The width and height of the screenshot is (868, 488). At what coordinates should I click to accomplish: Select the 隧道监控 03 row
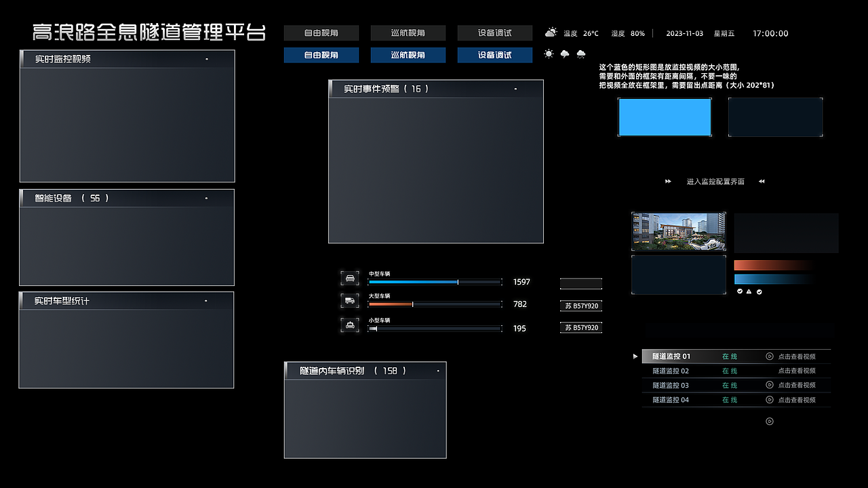coord(736,385)
